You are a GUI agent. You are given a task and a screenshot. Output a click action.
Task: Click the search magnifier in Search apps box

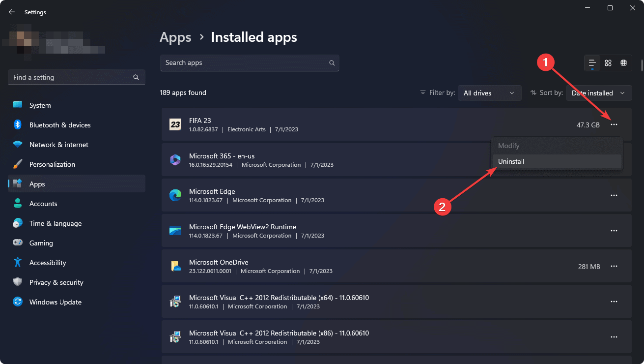[332, 63]
